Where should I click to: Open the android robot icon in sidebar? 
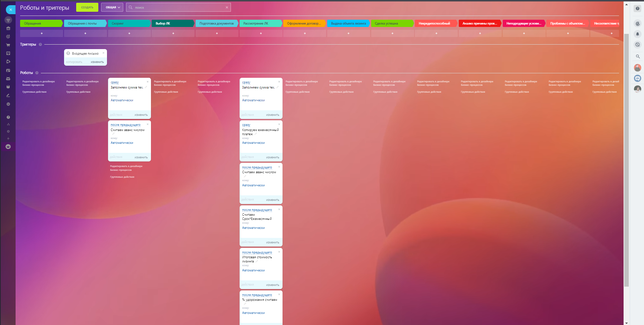pos(8,78)
